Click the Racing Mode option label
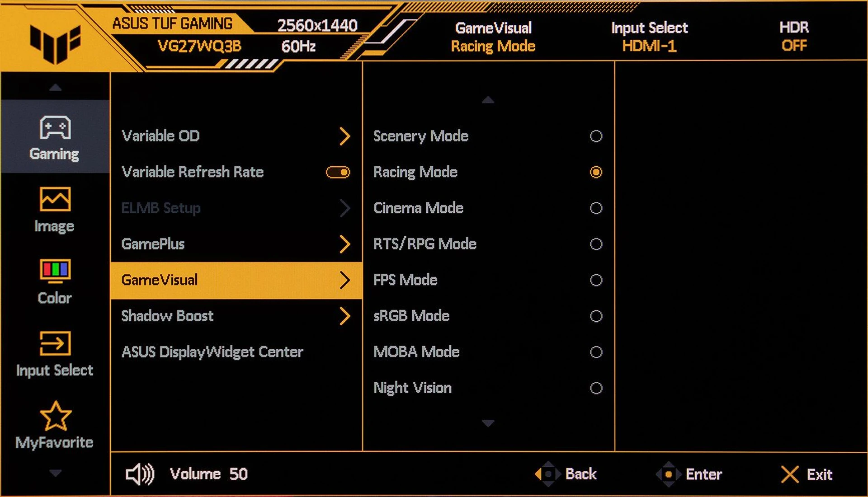This screenshot has height=497, width=868. click(x=415, y=173)
